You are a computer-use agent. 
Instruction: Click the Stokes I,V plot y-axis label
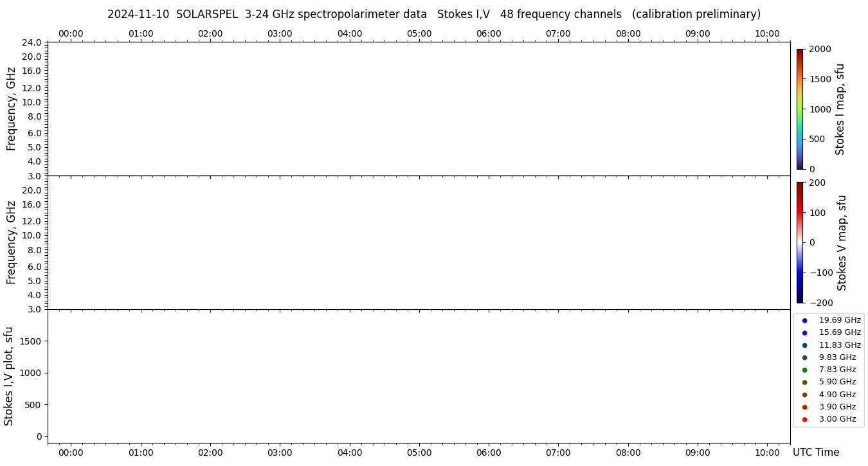coord(9,376)
